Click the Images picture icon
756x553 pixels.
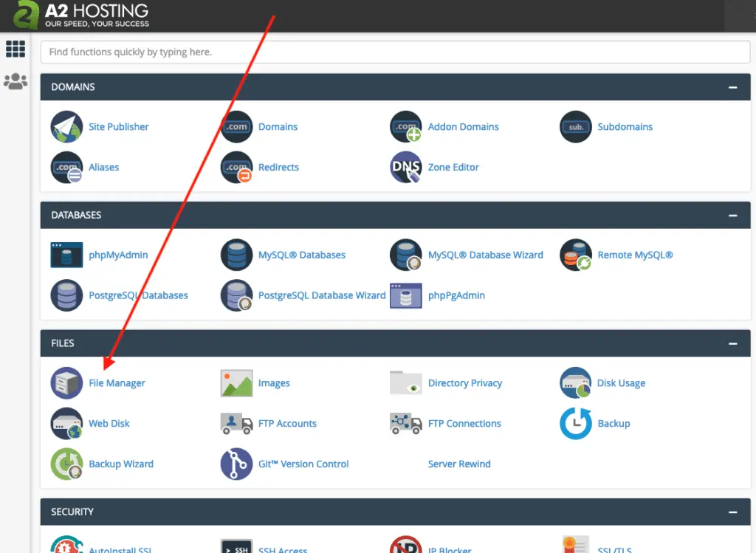point(236,382)
